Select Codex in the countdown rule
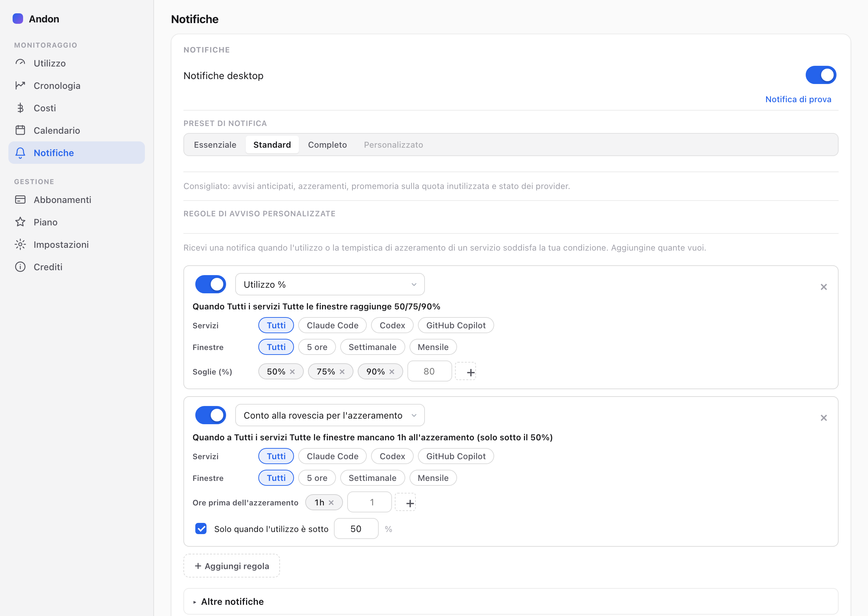This screenshot has width=868, height=616. click(x=392, y=456)
